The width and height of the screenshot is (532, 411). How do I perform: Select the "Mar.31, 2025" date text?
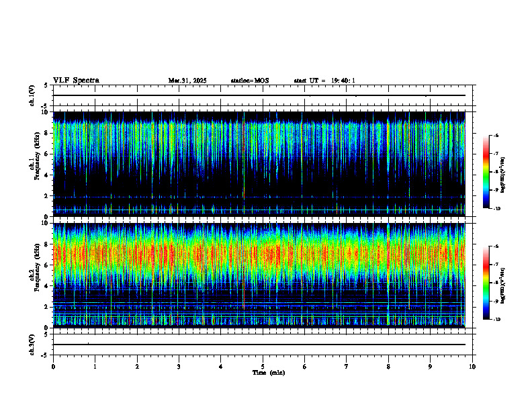click(x=187, y=81)
